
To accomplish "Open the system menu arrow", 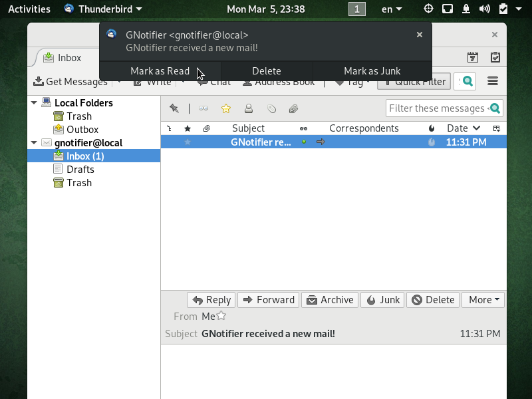I will pos(519,9).
